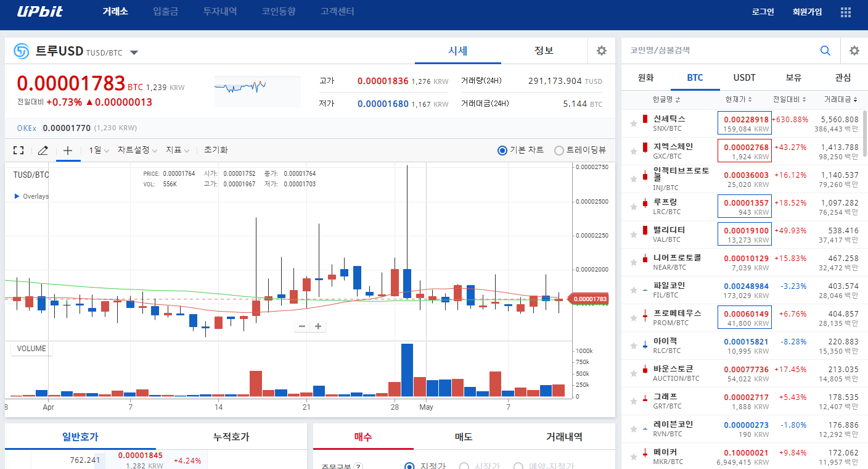Click the 회원가입 link
868x469 pixels.
click(807, 12)
